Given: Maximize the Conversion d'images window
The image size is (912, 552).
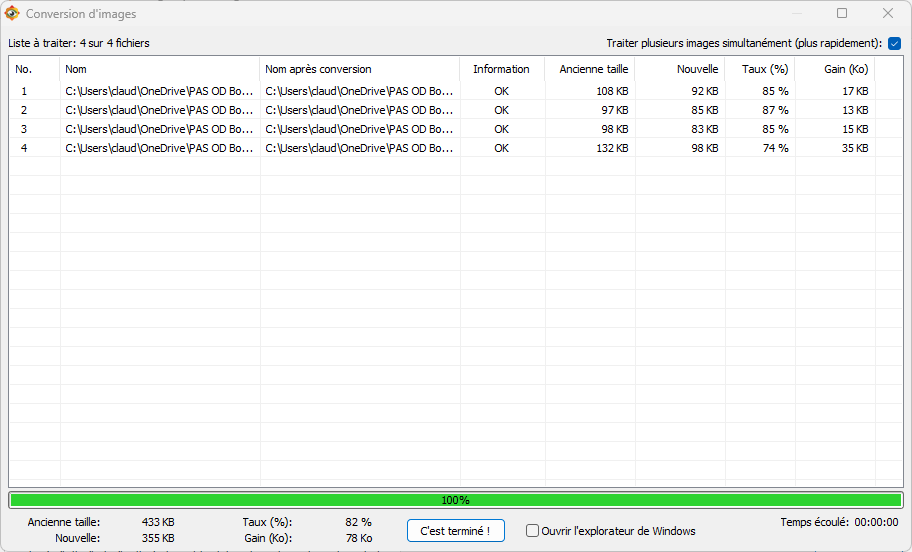Looking at the screenshot, I should click(842, 14).
